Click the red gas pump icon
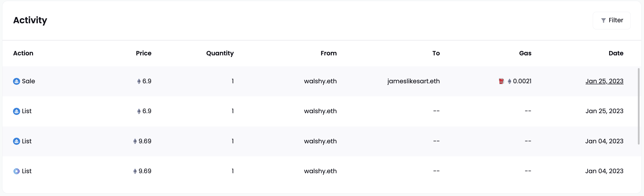 (x=501, y=81)
